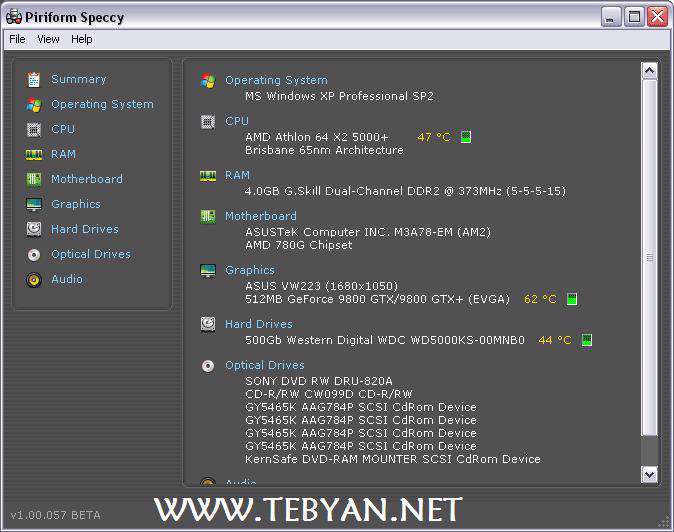Click "MS Windows XP Professional SP2" text
The height and width of the screenshot is (532, 674).
(x=339, y=96)
